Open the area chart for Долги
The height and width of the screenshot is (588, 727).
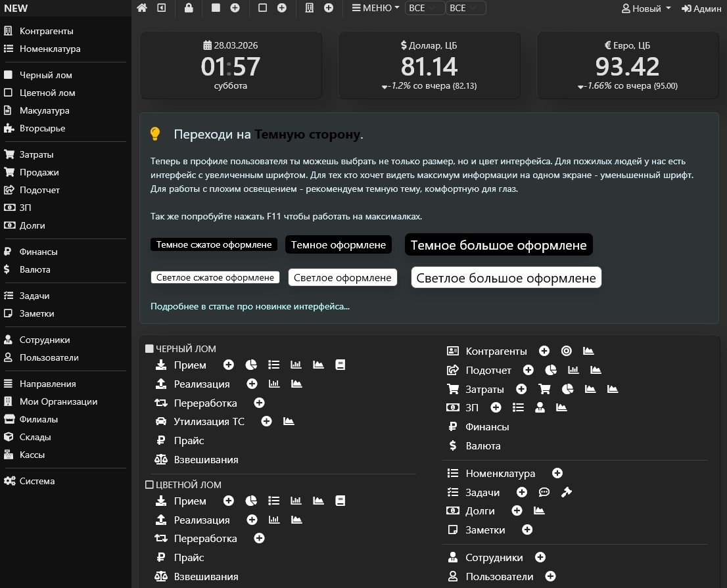[x=539, y=510]
